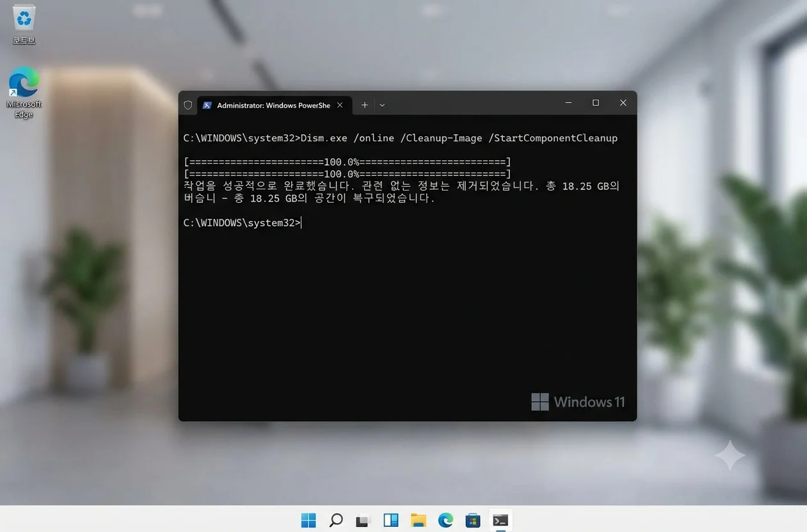Open a new terminal tab with plus button
Screen dimensions: 807x532
pyautogui.click(x=364, y=105)
